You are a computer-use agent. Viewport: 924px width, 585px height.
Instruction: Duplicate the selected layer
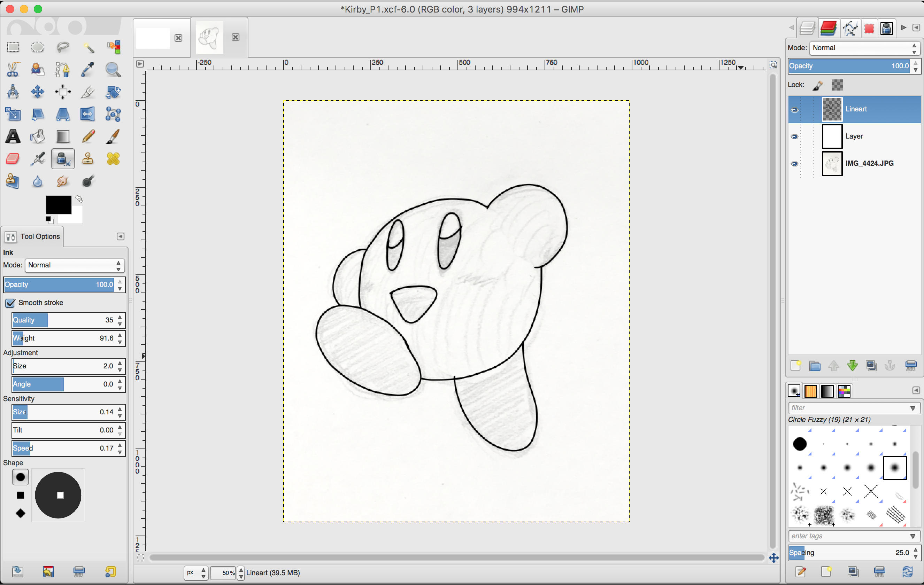pos(871,366)
